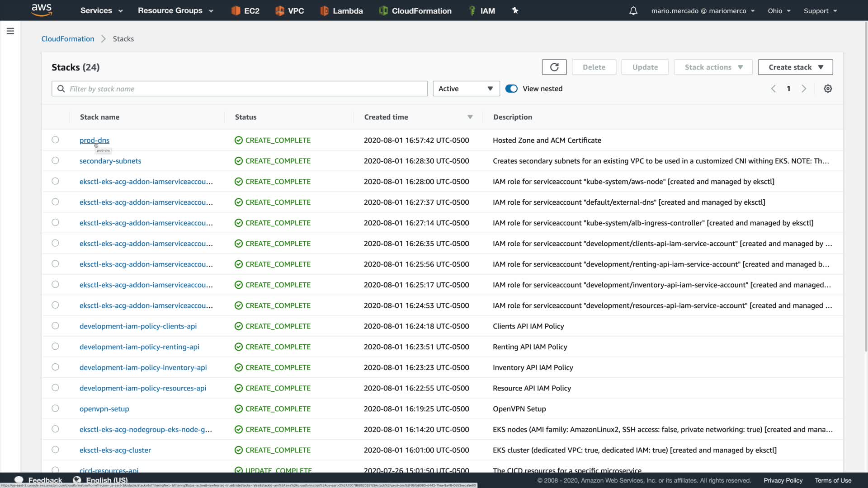Open the hamburger side navigation menu
This screenshot has height=488, width=868.
point(10,31)
